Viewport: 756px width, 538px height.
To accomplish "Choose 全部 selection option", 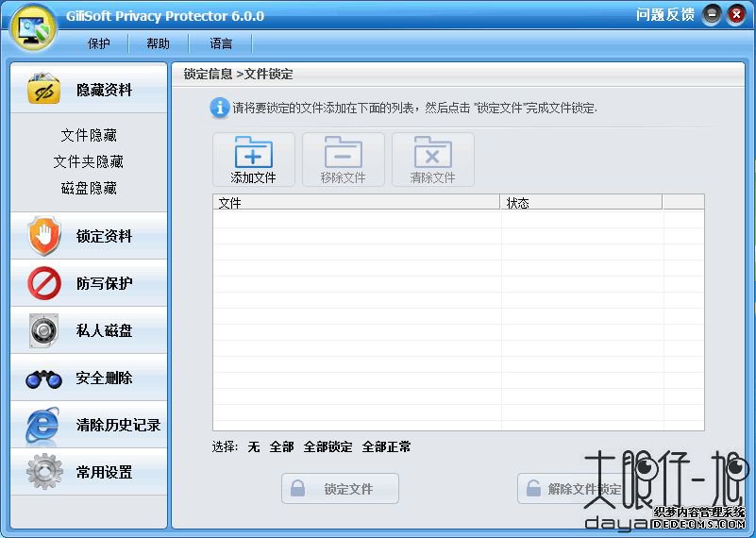I will coord(281,446).
